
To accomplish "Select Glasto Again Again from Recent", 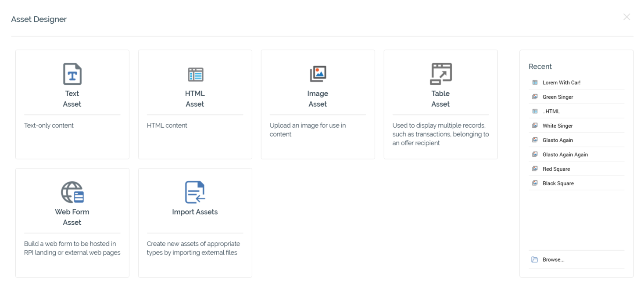I will point(565,155).
